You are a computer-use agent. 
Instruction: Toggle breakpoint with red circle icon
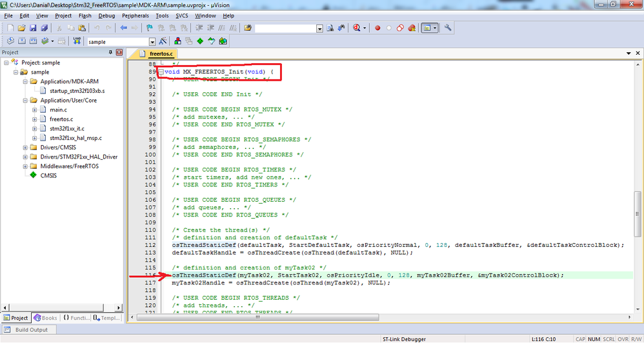pos(377,28)
